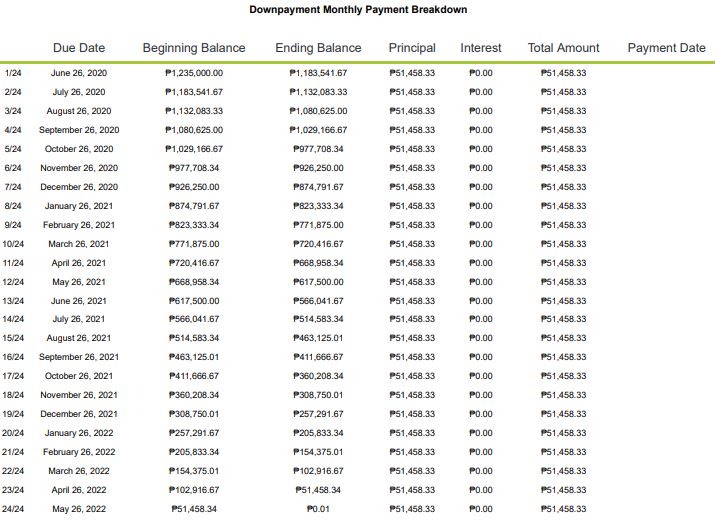715x530 pixels.
Task: Click the November 26, 2021 due date
Action: (x=79, y=395)
